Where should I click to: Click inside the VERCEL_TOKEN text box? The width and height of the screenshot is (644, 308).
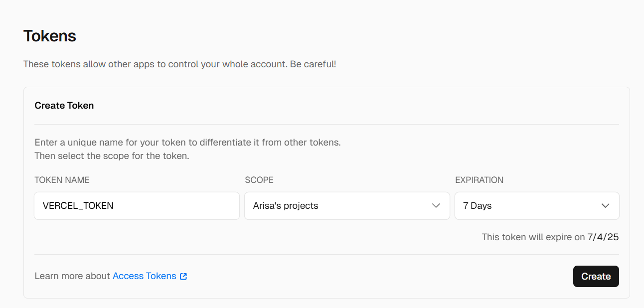pos(137,205)
